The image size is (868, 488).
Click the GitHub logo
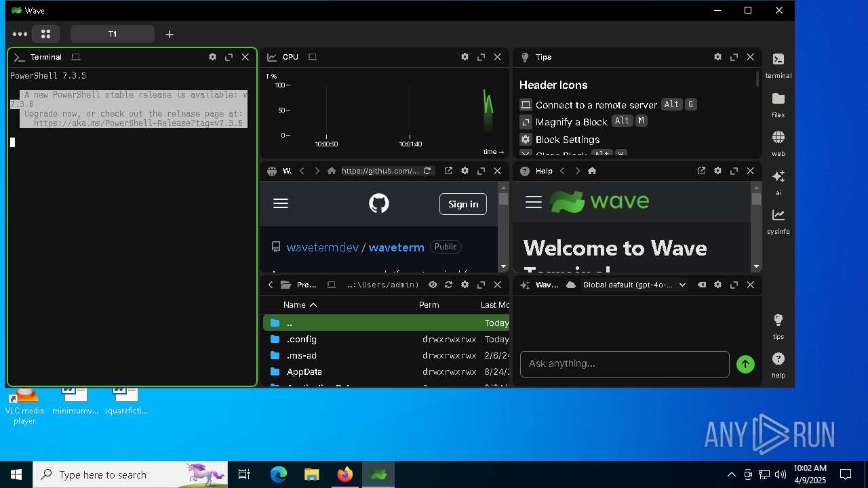tap(379, 203)
